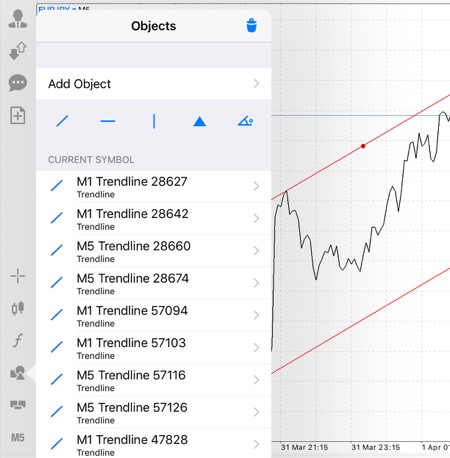This screenshot has height=458, width=450.
Task: Delete objects using the trash icon
Action: click(x=252, y=25)
